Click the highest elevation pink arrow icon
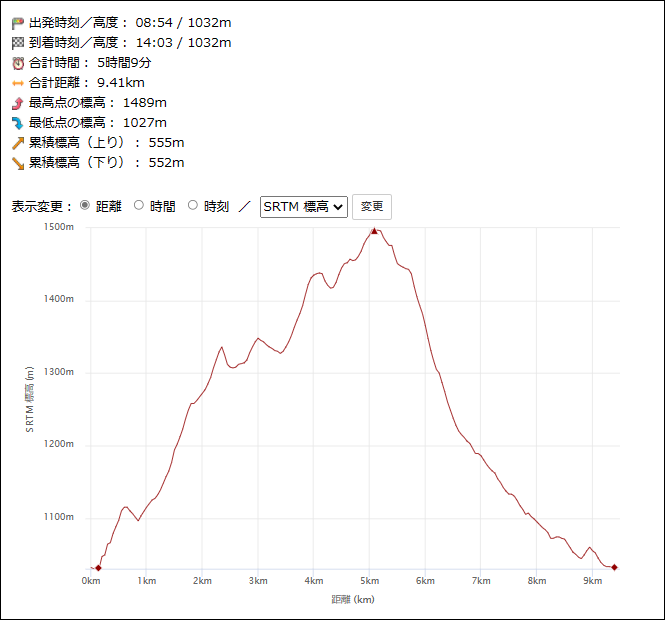665x620 pixels. [17, 102]
